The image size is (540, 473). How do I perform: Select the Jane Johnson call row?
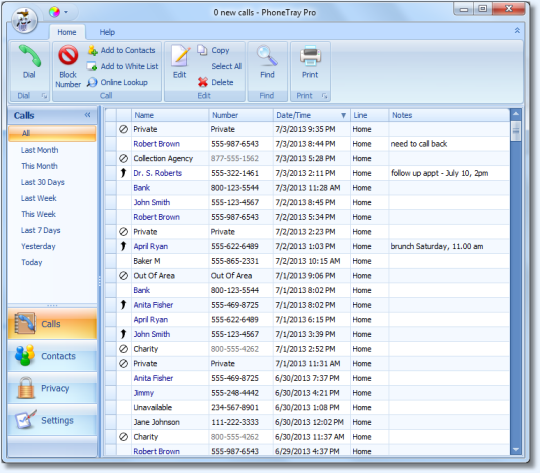(307, 422)
